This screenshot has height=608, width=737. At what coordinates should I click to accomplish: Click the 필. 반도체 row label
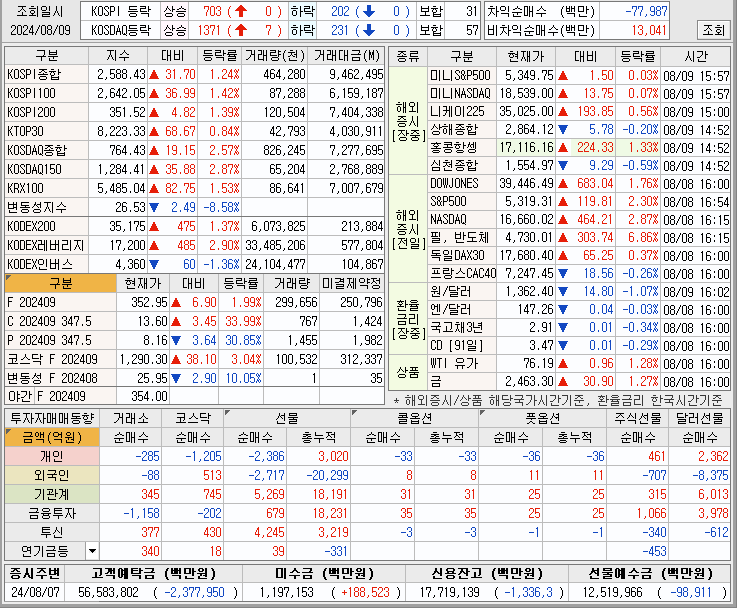click(460, 237)
